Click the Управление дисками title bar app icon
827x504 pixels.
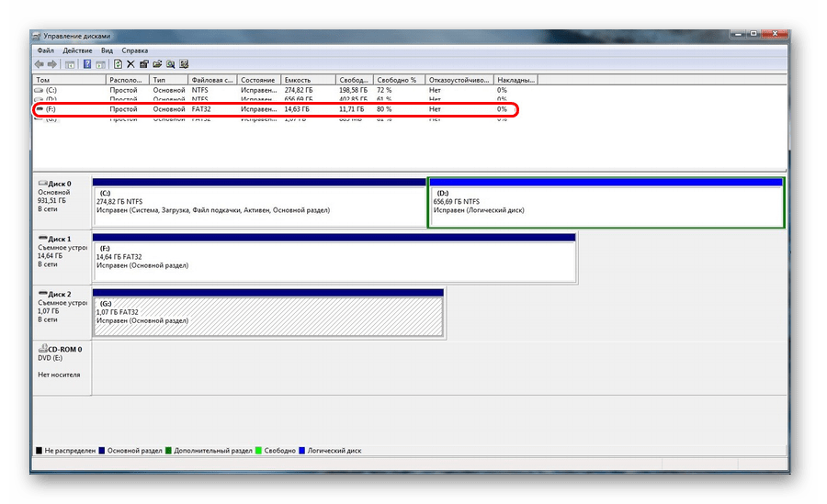pyautogui.click(x=37, y=37)
